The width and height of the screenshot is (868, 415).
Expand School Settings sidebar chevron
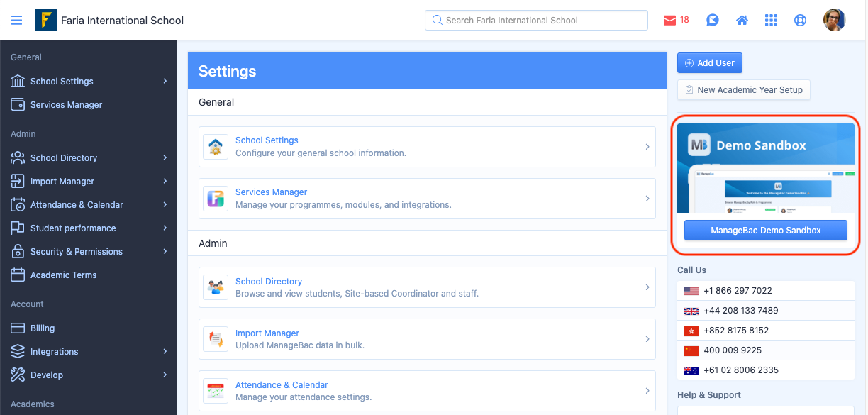165,81
